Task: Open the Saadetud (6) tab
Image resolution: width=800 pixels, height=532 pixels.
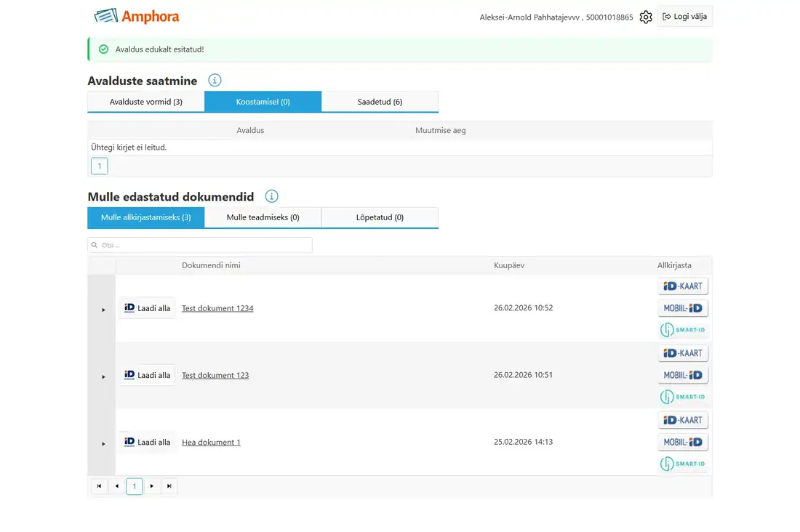Action: click(380, 102)
